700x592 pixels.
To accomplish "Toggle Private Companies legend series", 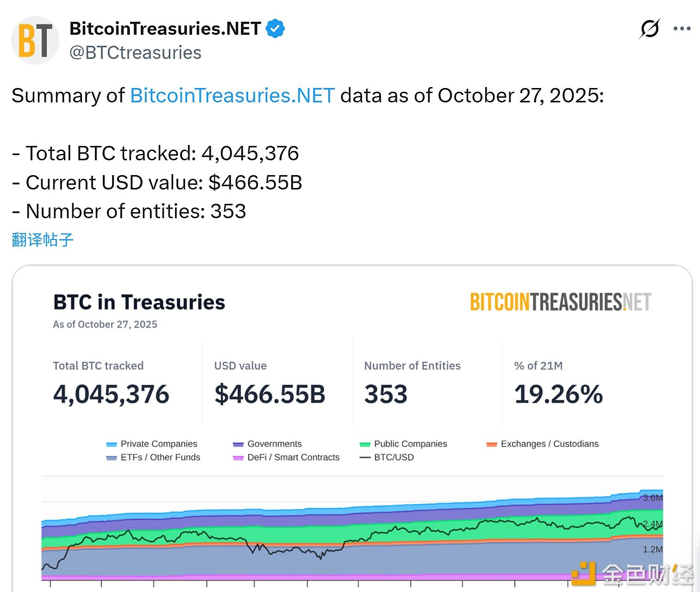I will pos(159,444).
